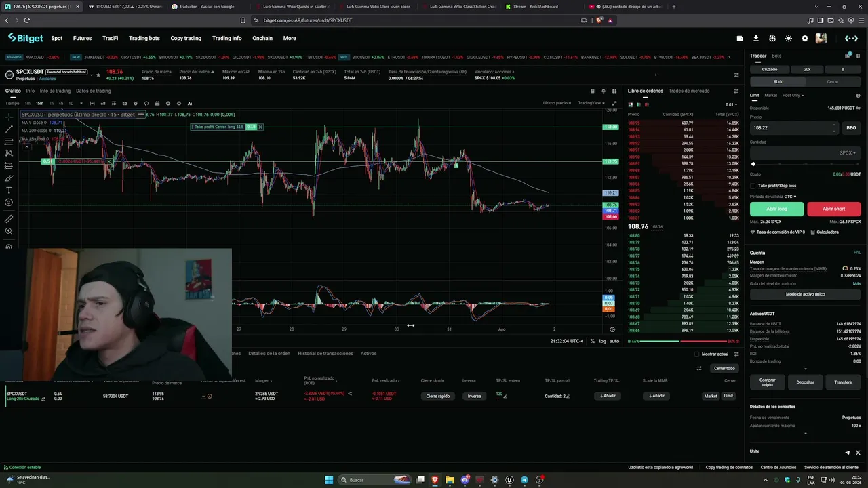Select the crosshair cursor chart tool
This screenshot has height=488, width=868.
pos(9,117)
